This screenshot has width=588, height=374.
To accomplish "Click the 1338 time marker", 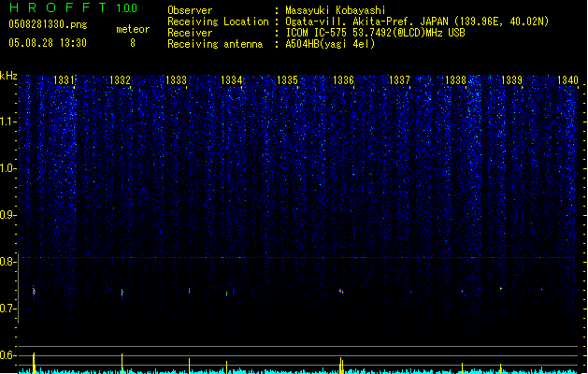I will (x=455, y=79).
